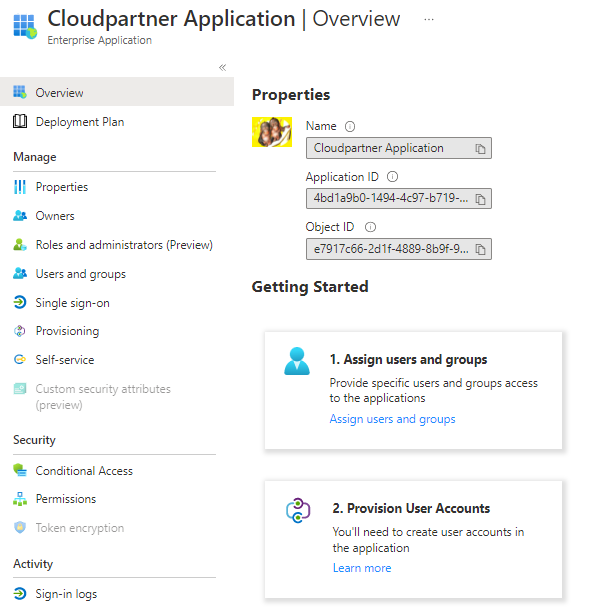Go to Properties under Manage

[x=61, y=187]
